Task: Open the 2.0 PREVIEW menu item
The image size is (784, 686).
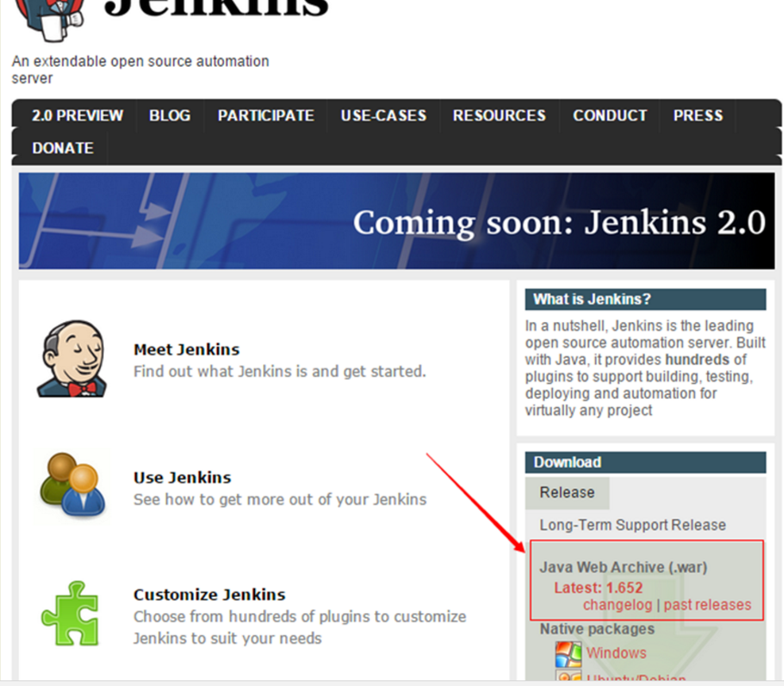Action: (78, 115)
